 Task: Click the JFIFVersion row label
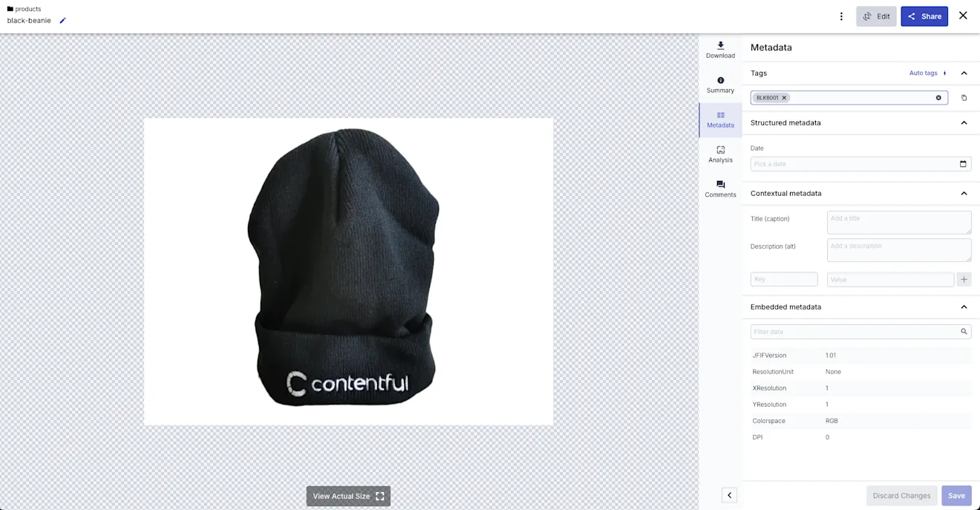pos(769,356)
